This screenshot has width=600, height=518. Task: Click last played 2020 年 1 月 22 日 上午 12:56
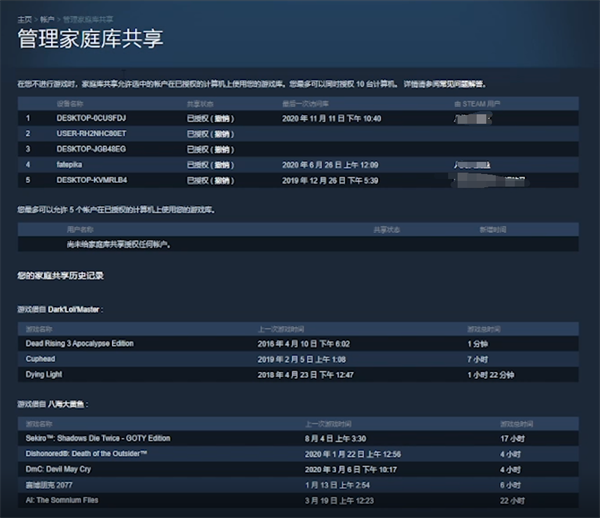pos(353,454)
